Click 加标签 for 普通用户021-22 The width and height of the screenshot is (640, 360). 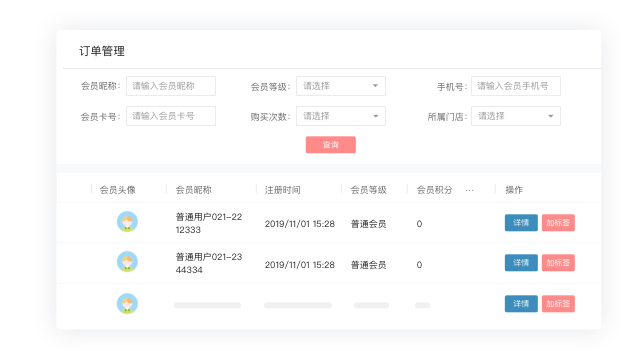(558, 223)
